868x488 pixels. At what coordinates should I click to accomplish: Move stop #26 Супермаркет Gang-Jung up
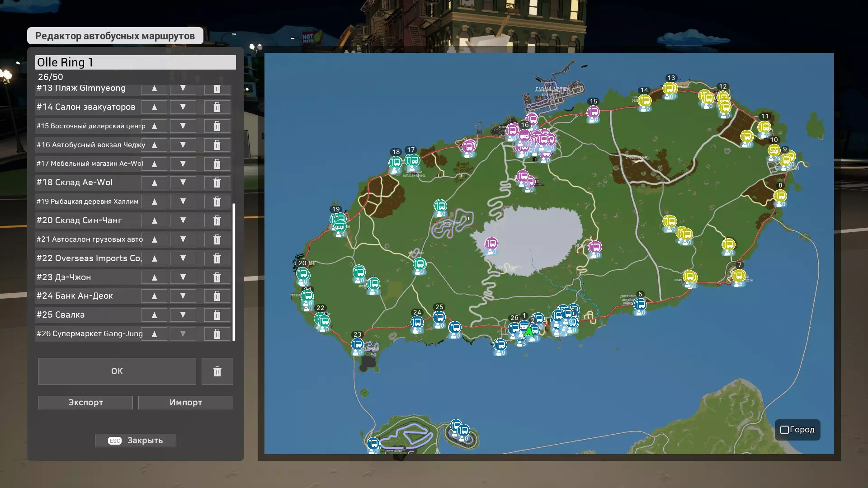pyautogui.click(x=154, y=334)
